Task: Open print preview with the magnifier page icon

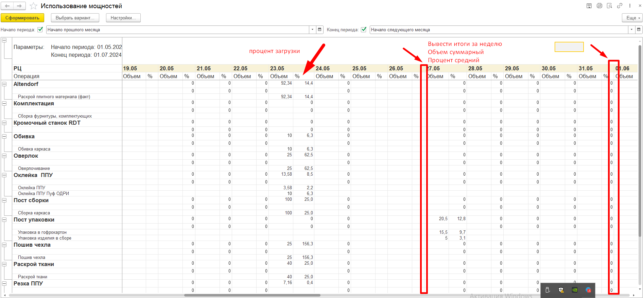Action: click(x=609, y=6)
